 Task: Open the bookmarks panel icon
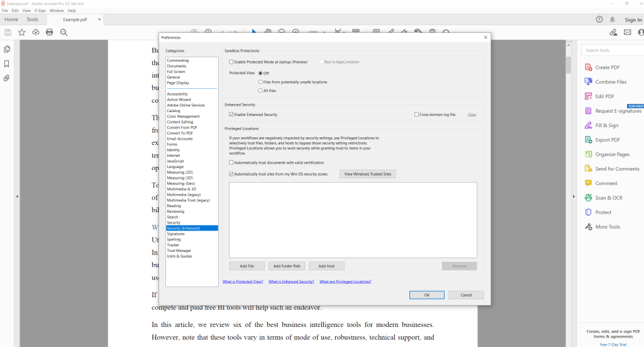click(7, 64)
